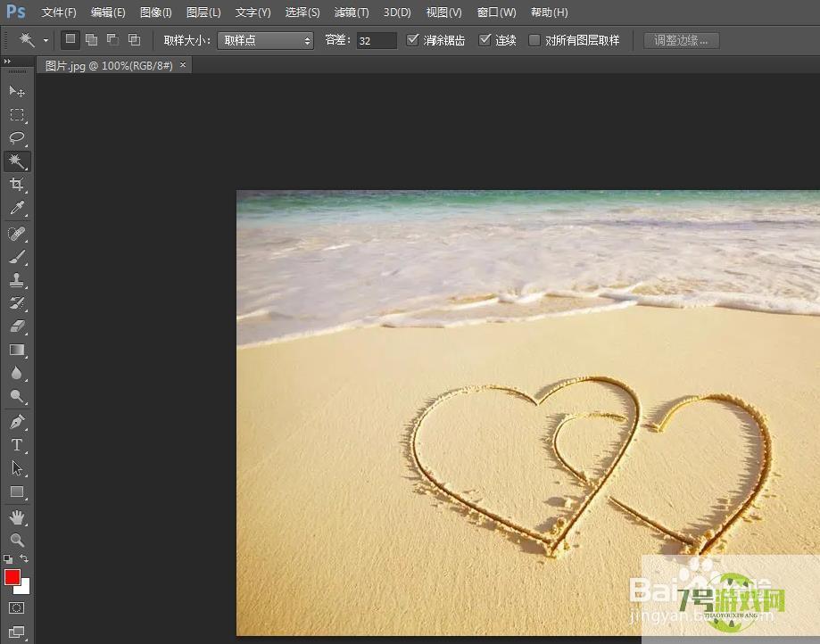
Task: Choose New Selection mode
Action: (x=70, y=40)
